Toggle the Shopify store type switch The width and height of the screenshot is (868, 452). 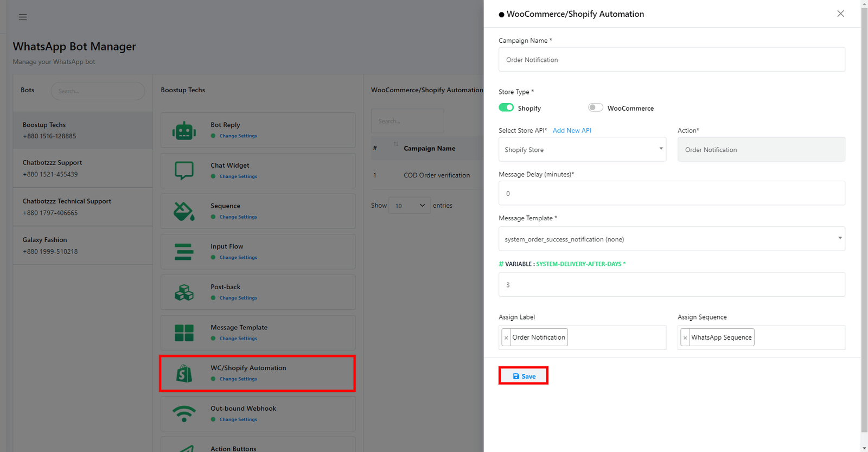(506, 107)
